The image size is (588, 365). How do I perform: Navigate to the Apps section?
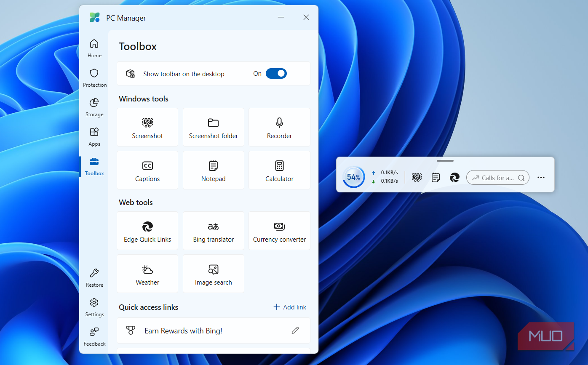94,137
